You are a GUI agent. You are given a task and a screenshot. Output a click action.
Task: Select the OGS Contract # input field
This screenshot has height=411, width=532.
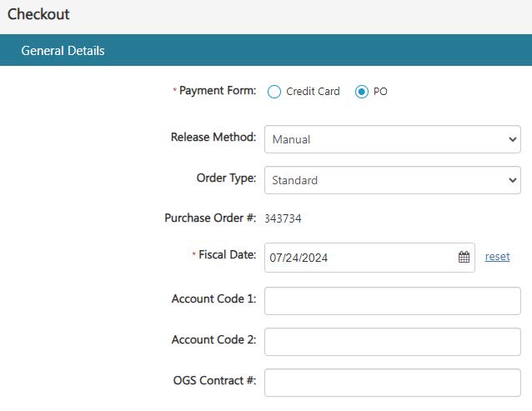[392, 383]
